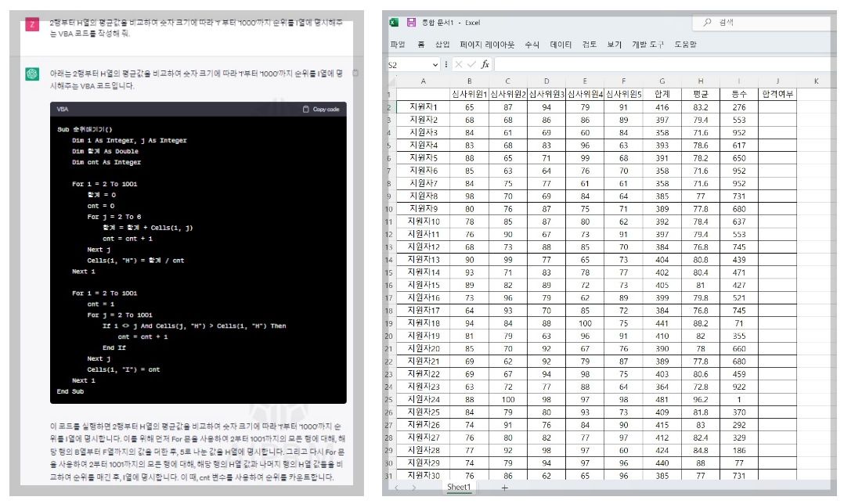This screenshot has width=844, height=504.
Task: Select column H header
Action: pos(700,81)
